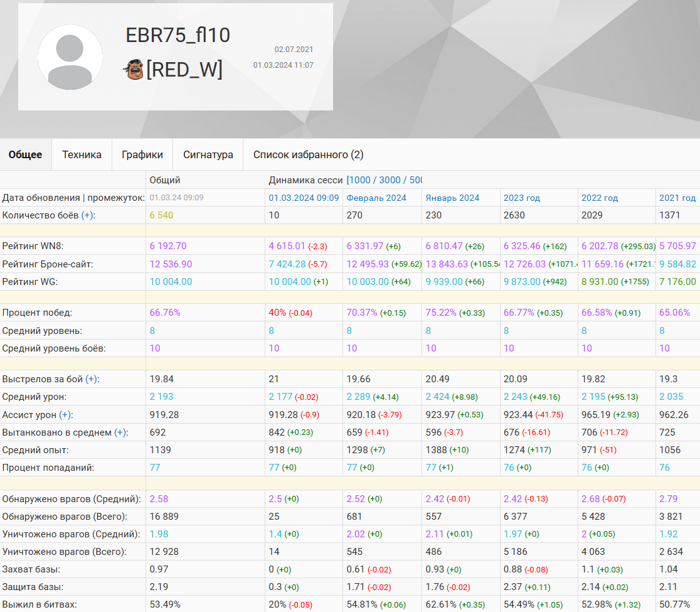Click the 2023 год column header link
700x612 pixels.
click(521, 198)
